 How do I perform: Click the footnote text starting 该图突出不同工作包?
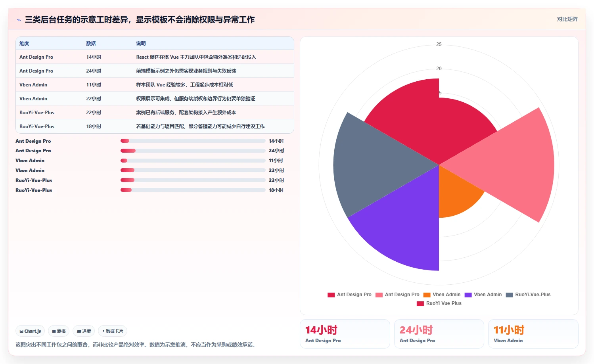tap(136, 345)
